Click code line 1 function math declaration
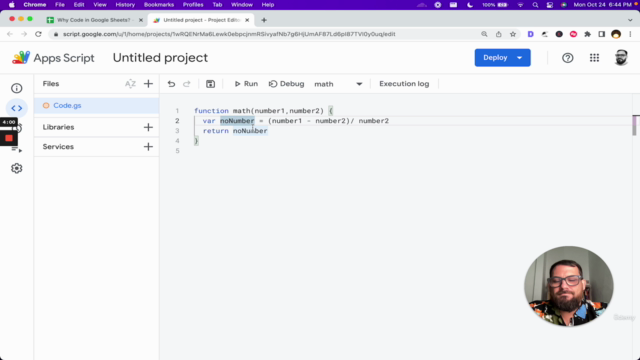The image size is (640, 360). point(264,111)
